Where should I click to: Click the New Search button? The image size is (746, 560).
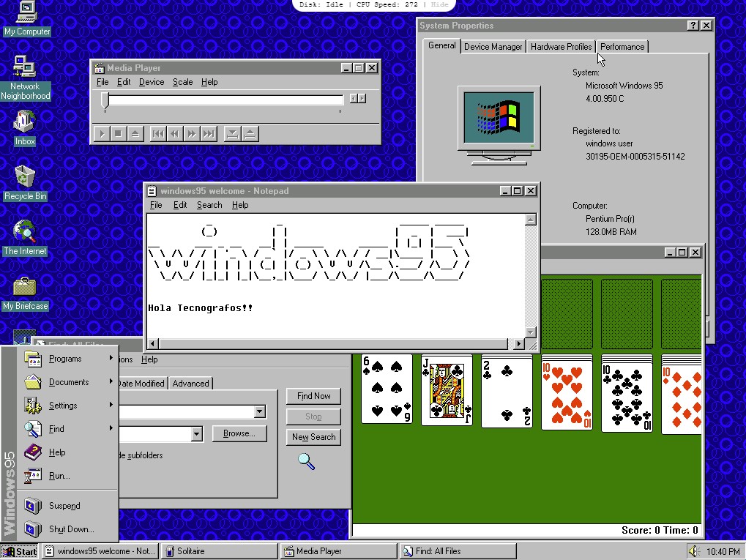[x=313, y=437]
